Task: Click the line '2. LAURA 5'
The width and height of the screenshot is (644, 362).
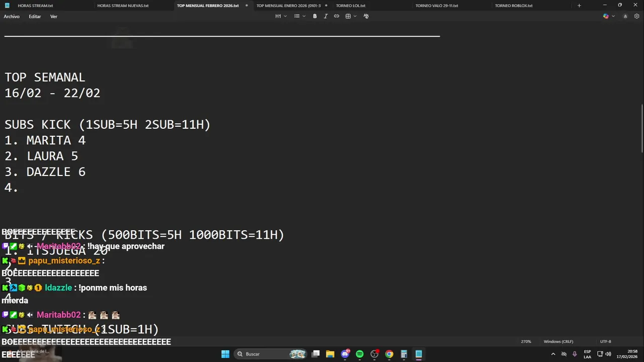Action: pos(41,156)
